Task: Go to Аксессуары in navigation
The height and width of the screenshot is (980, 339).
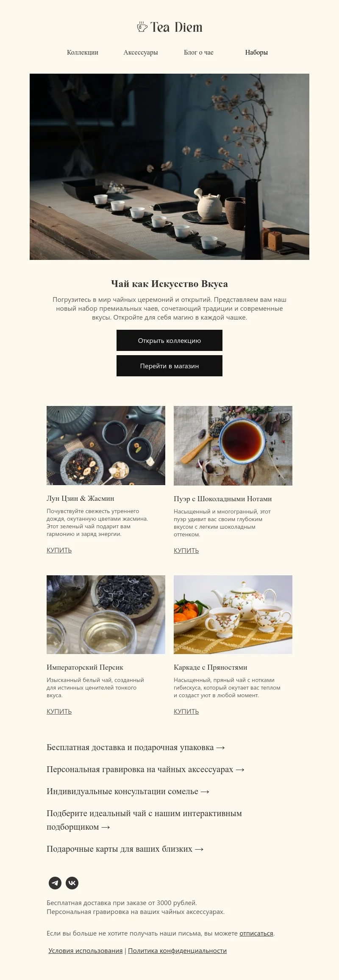Action: coord(141,52)
